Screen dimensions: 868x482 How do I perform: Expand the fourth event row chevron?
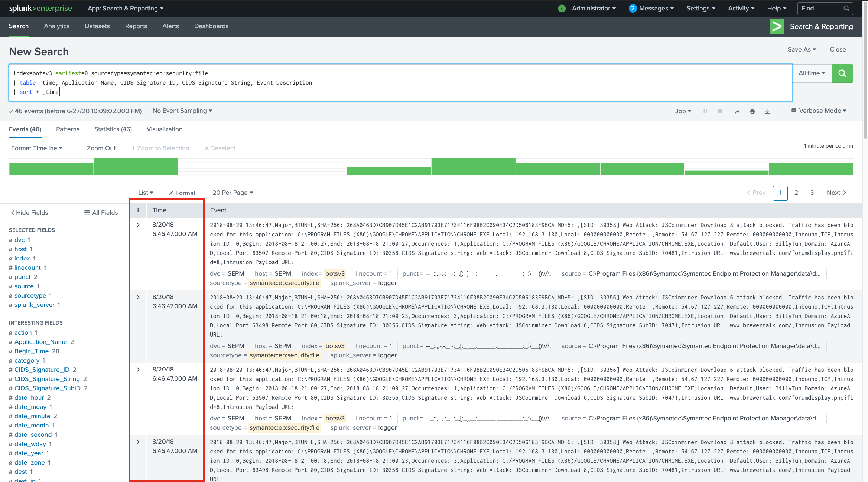pos(138,442)
